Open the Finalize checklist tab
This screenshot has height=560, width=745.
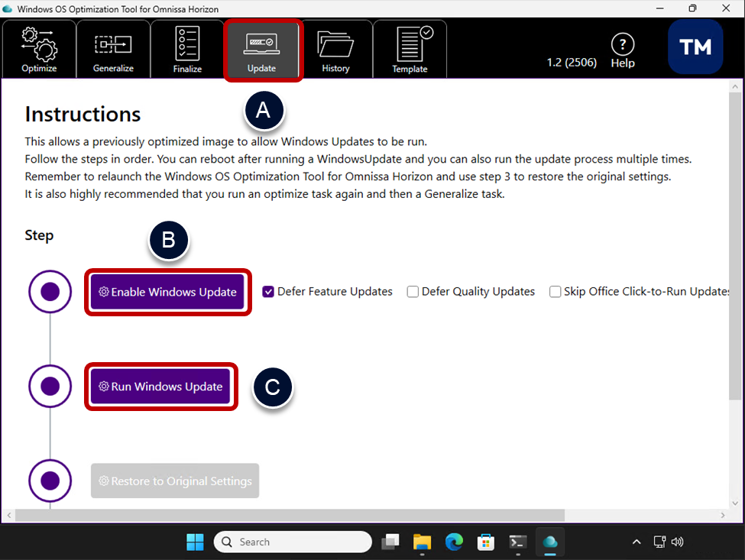(x=187, y=49)
